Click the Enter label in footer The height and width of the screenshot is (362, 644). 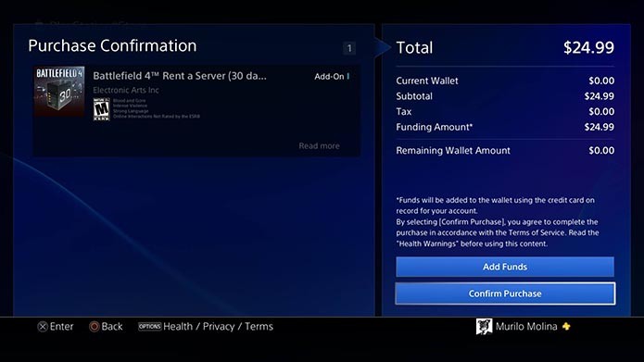click(x=61, y=326)
